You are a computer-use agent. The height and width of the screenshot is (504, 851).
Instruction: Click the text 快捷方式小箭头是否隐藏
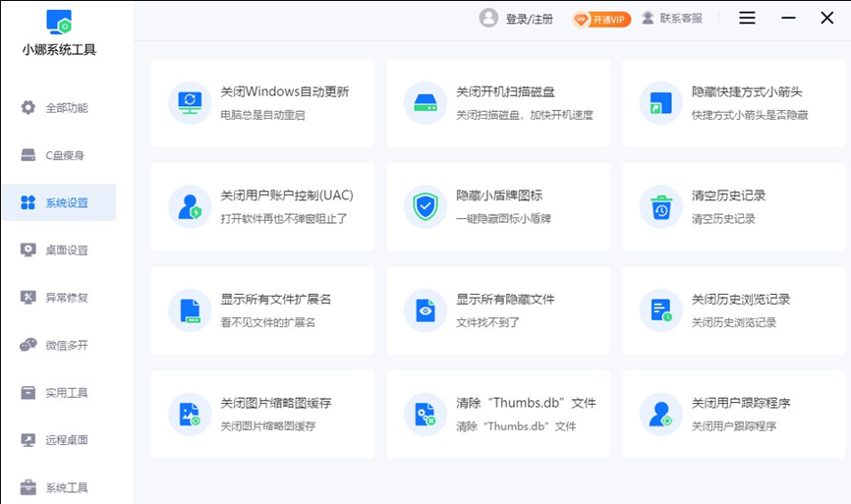(750, 115)
